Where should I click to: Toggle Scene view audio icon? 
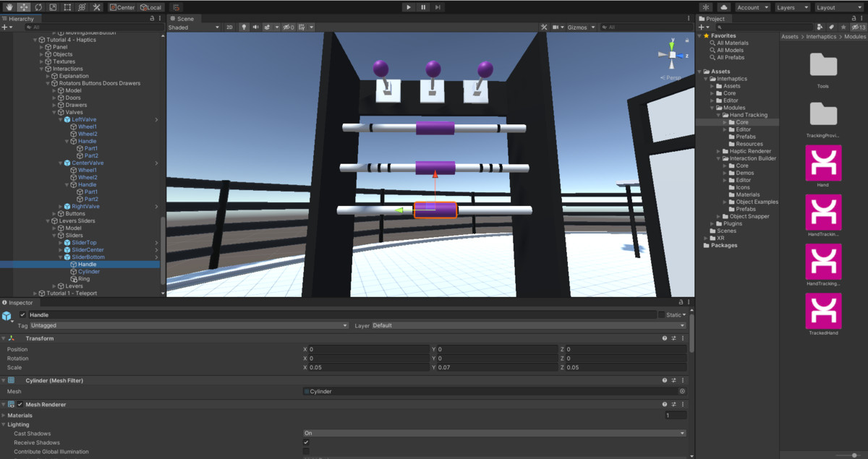click(257, 27)
